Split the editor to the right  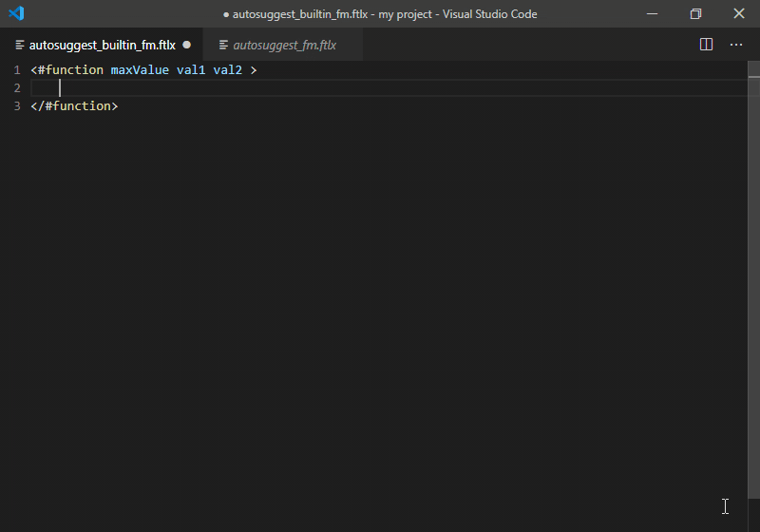pos(706,45)
